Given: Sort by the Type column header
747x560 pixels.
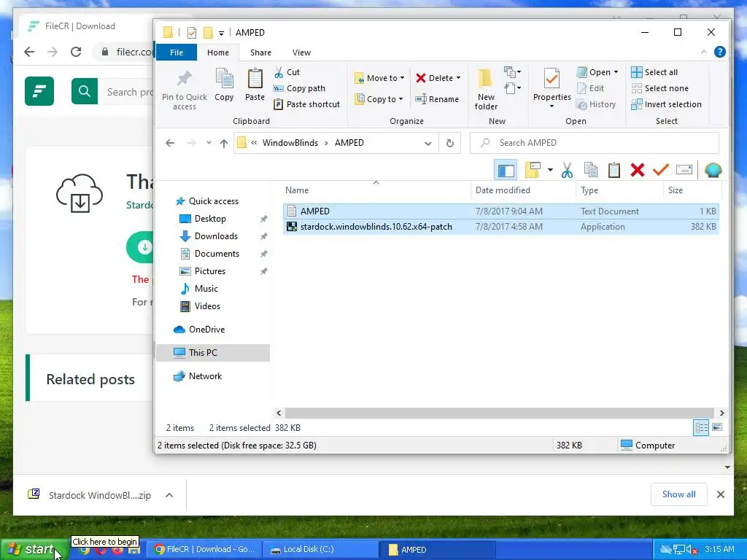Looking at the screenshot, I should coord(619,190).
